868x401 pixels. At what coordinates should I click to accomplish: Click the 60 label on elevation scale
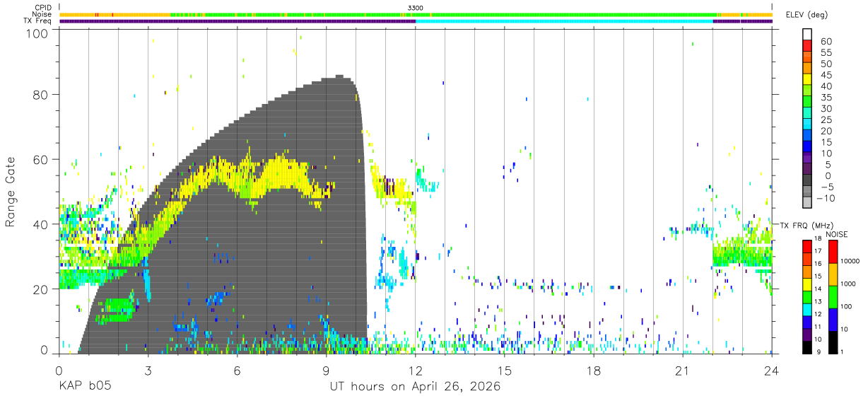[825, 42]
